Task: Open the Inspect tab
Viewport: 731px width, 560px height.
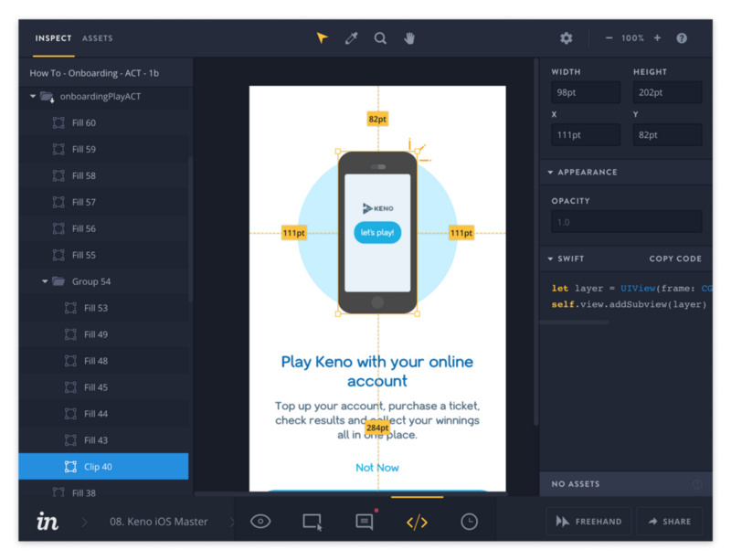Action: (53, 38)
